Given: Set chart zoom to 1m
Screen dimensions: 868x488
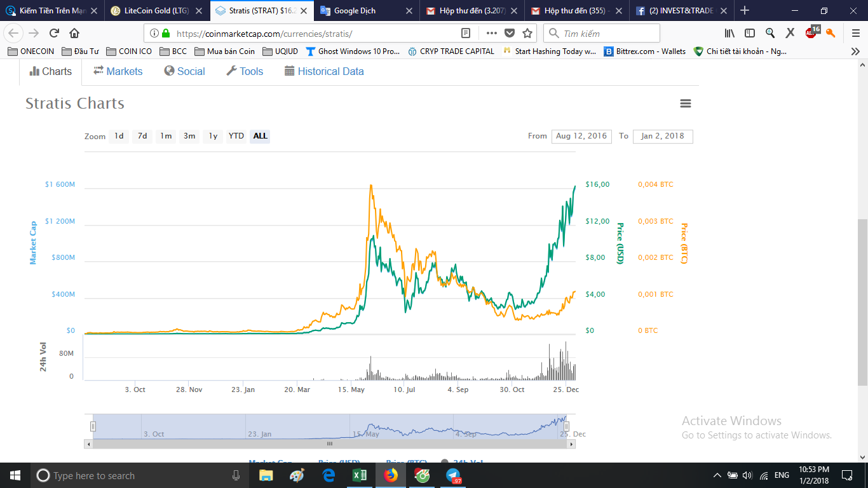Looking at the screenshot, I should [166, 136].
